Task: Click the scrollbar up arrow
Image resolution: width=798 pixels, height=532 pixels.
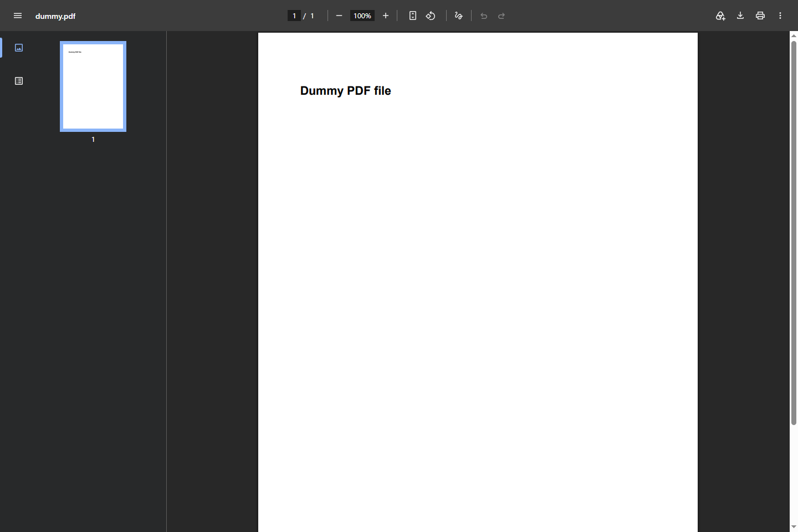Action: (794, 35)
